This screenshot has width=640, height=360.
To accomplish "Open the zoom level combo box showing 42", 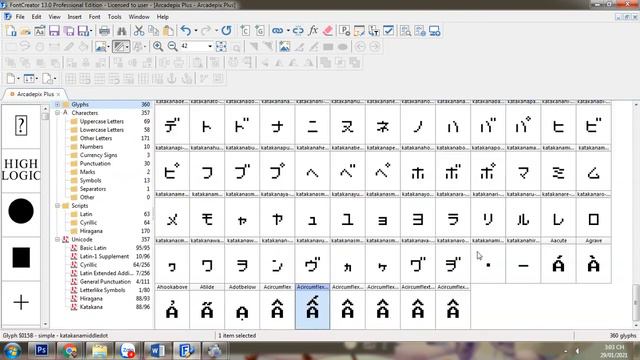I will [x=197, y=47].
